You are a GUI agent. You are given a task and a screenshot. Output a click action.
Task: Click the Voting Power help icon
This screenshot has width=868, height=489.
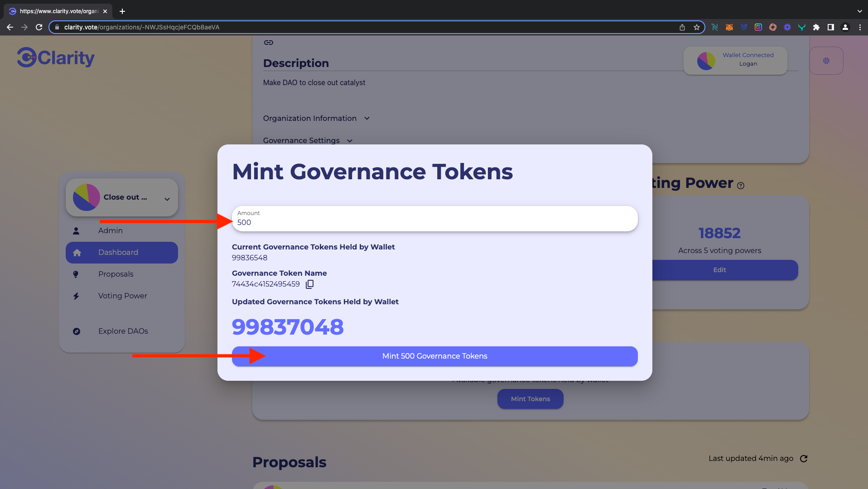741,186
